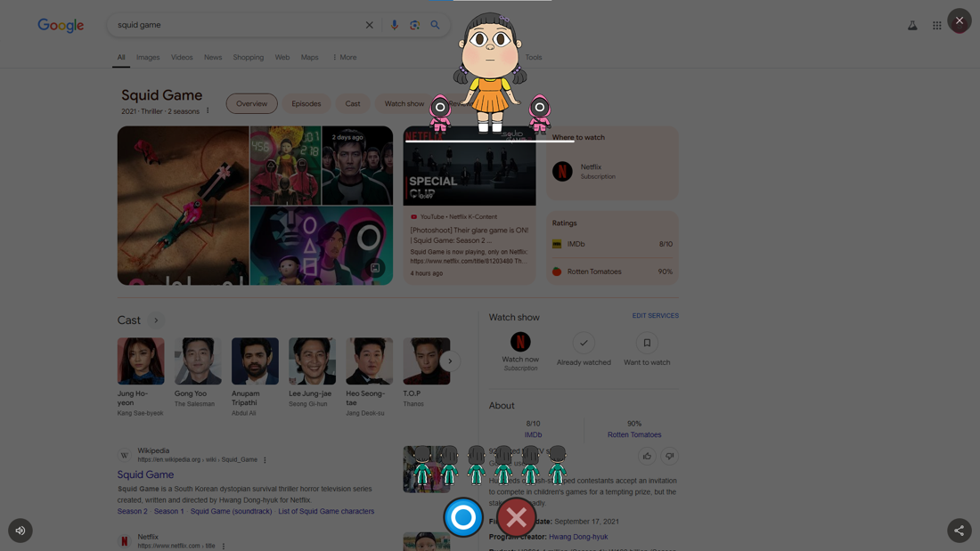Click the Wikipedia favicon

(125, 456)
